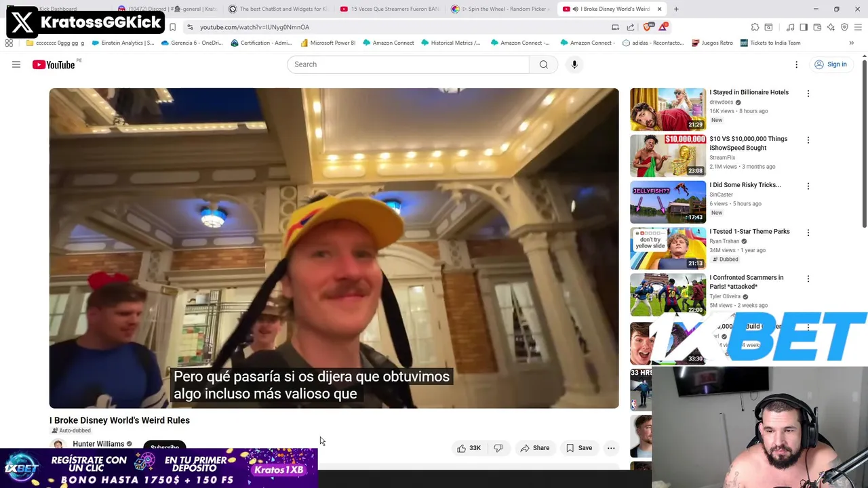This screenshot has width=868, height=488.
Task: Dislike the video with thumbs-down
Action: pos(498,448)
